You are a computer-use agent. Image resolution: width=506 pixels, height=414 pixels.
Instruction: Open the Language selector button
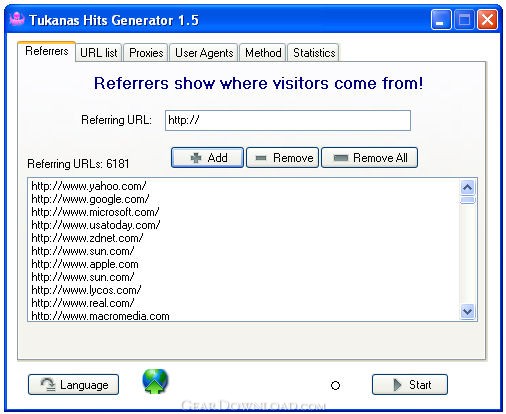[74, 385]
